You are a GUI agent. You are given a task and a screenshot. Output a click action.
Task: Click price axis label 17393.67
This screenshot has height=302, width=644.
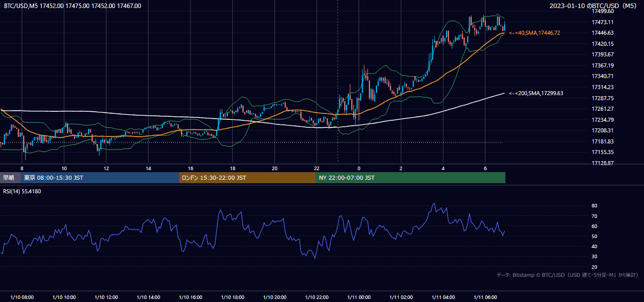602,54
